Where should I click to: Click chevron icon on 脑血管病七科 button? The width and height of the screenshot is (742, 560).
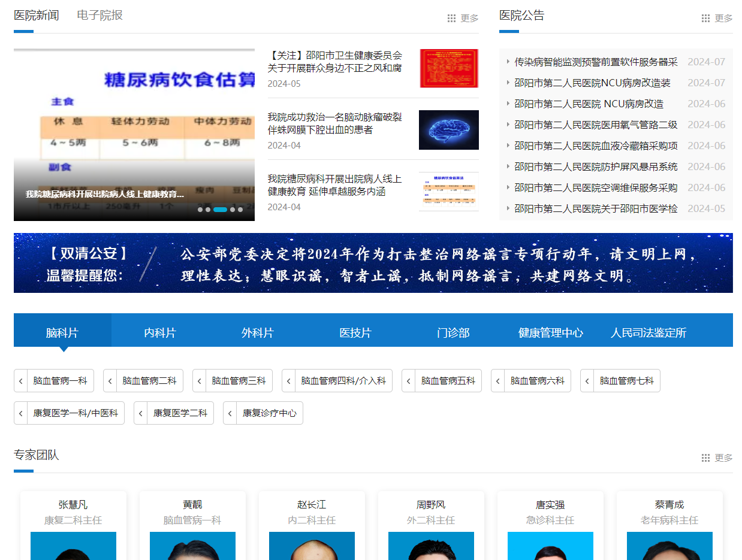[587, 381]
